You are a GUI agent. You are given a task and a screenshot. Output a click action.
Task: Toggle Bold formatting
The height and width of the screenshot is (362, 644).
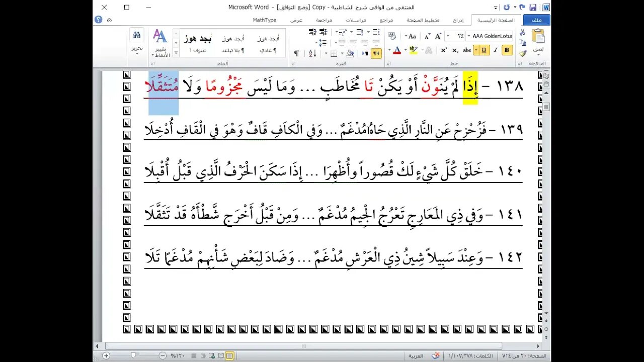(507, 50)
